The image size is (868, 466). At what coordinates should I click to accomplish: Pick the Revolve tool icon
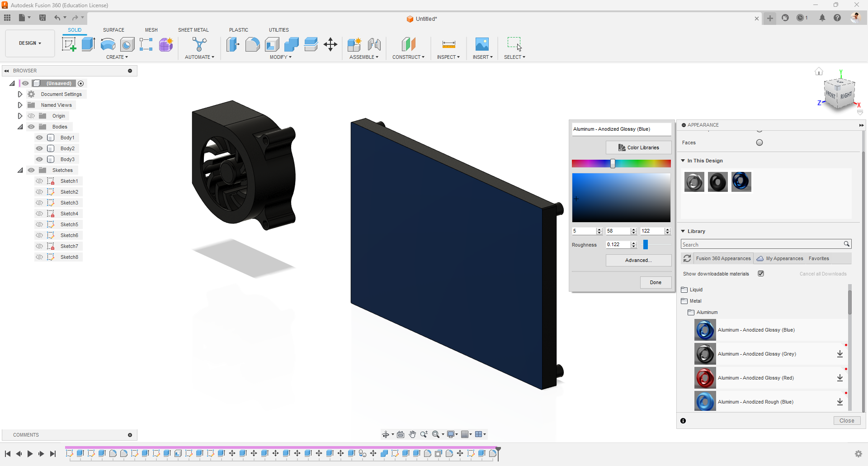(108, 44)
